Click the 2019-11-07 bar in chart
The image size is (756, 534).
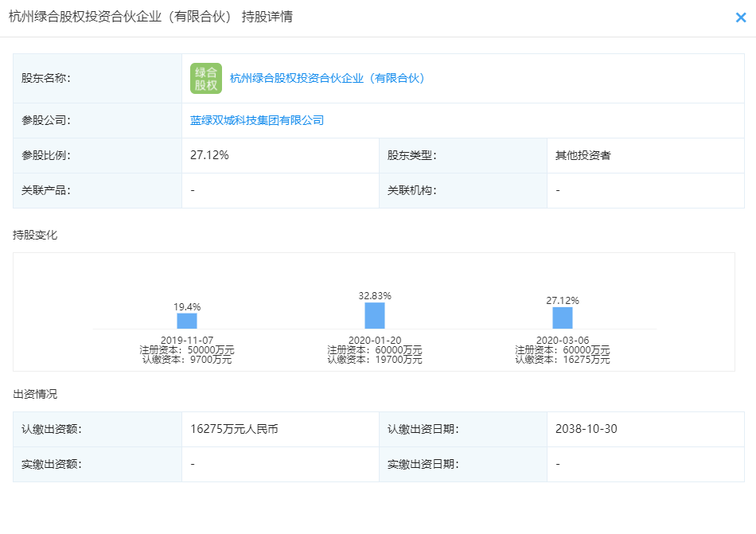coord(187,321)
